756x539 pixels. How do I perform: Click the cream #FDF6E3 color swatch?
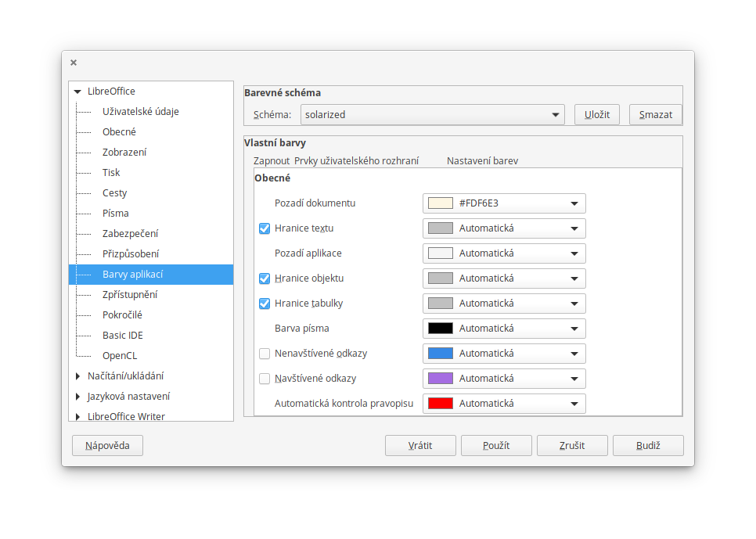point(440,203)
